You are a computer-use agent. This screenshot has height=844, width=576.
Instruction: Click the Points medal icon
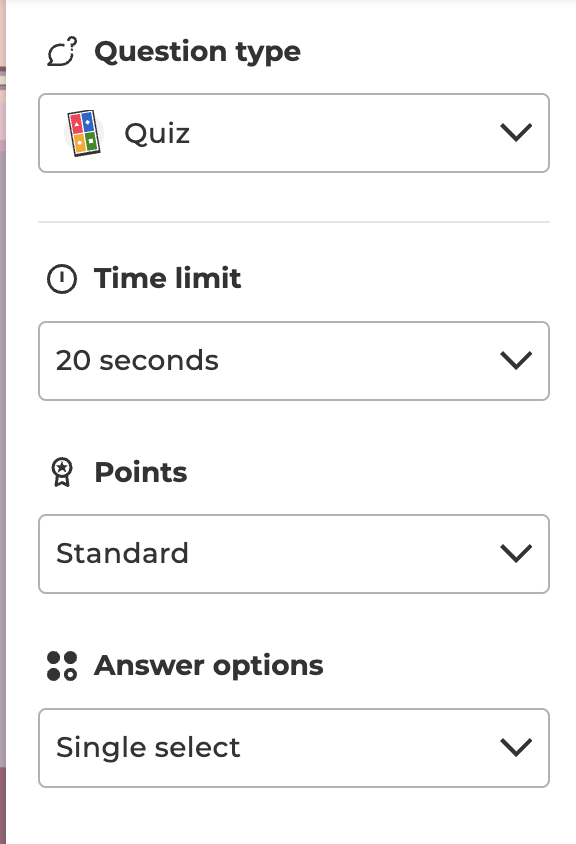click(x=62, y=472)
